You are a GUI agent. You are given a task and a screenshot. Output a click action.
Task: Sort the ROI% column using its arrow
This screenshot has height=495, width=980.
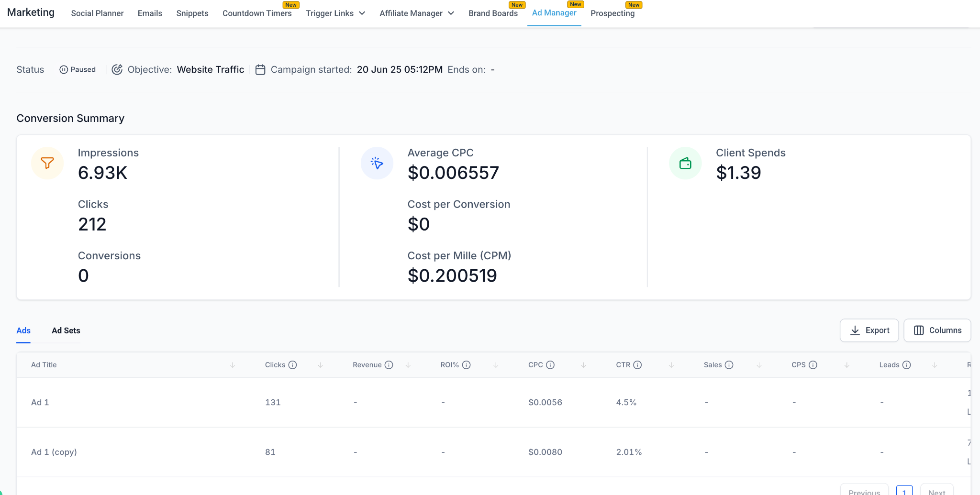[x=496, y=365]
